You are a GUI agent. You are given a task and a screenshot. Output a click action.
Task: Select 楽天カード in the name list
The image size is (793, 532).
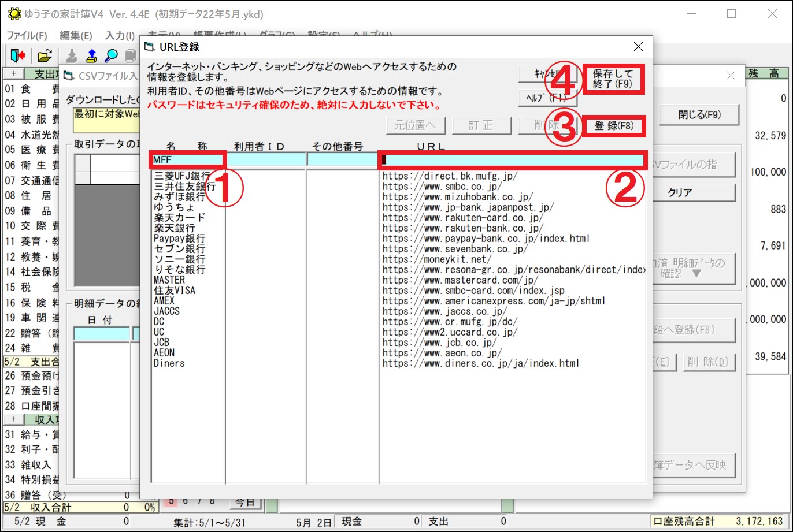tap(179, 218)
